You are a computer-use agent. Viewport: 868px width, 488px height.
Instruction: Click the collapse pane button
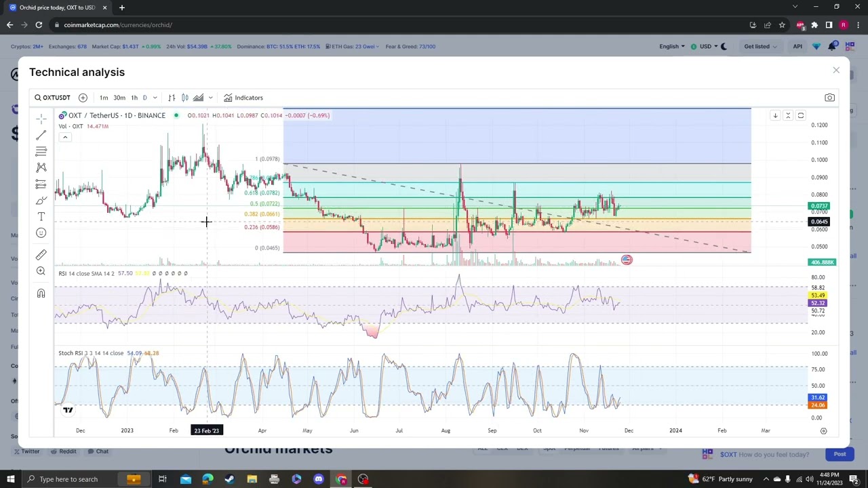[x=788, y=115]
